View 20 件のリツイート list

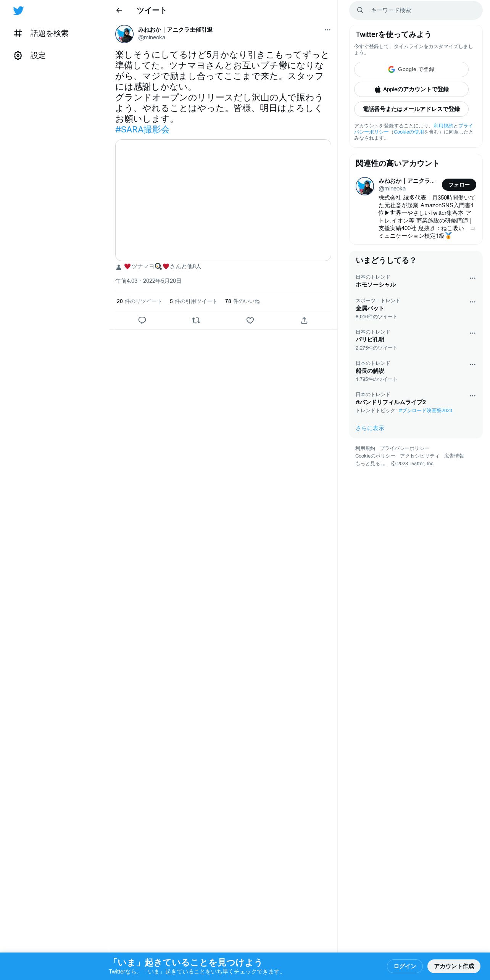[139, 301]
